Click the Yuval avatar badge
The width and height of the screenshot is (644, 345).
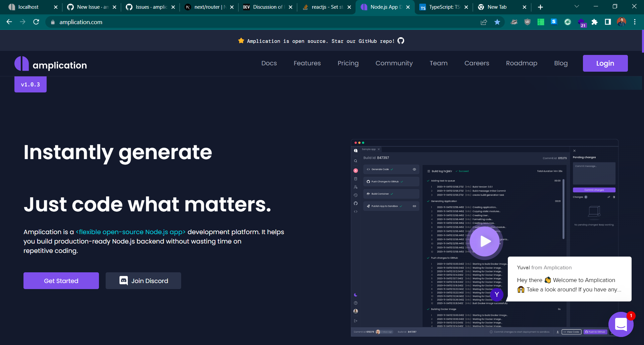pyautogui.click(x=497, y=294)
